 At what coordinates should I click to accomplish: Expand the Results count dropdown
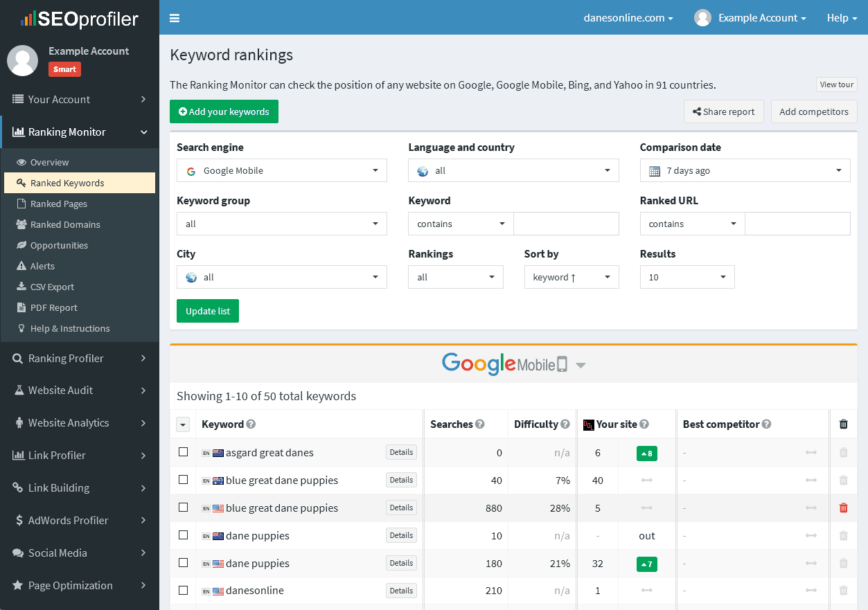coord(687,277)
